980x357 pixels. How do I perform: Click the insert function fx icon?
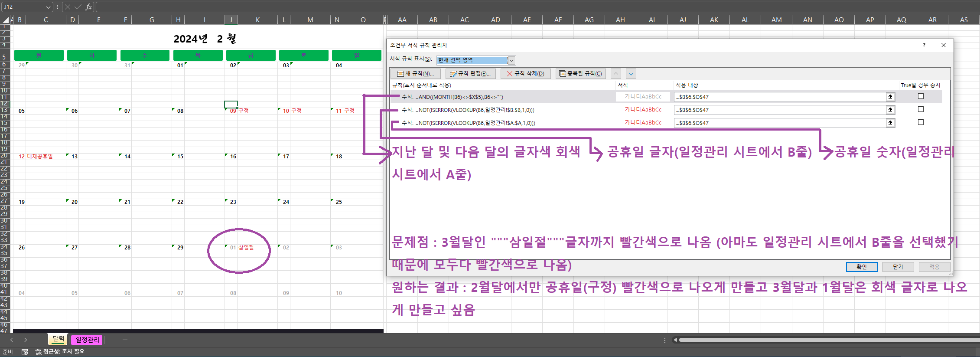(88, 7)
